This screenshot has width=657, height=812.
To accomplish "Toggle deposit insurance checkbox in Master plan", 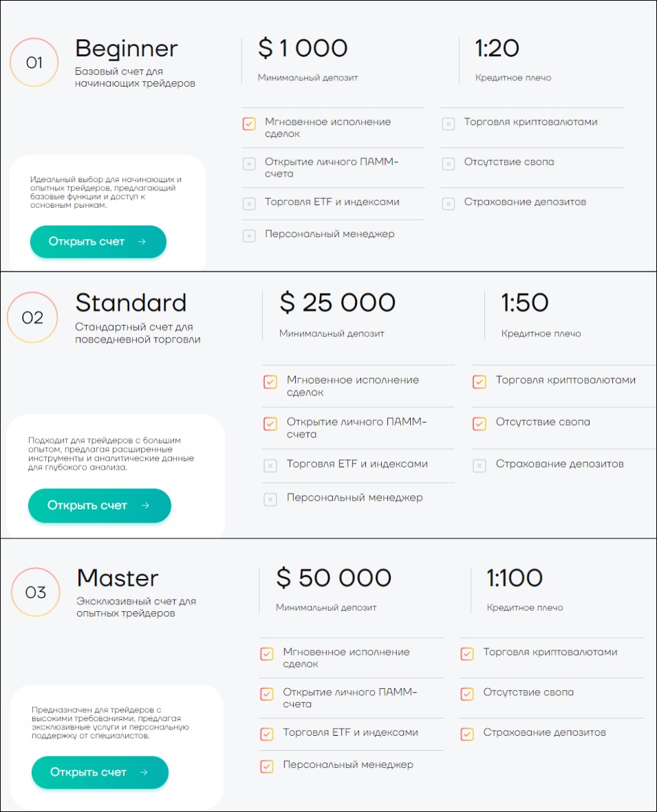I will (x=467, y=734).
